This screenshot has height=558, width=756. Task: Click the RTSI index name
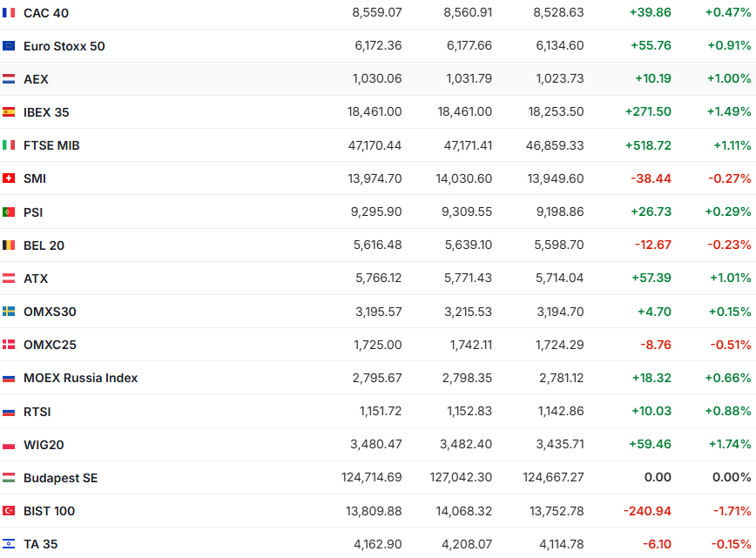[37, 412]
